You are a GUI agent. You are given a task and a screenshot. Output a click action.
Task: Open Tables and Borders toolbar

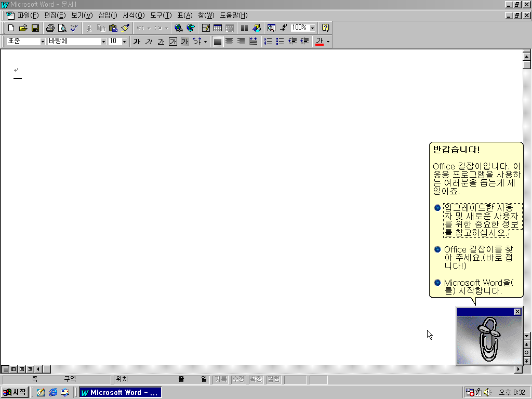(x=206, y=28)
